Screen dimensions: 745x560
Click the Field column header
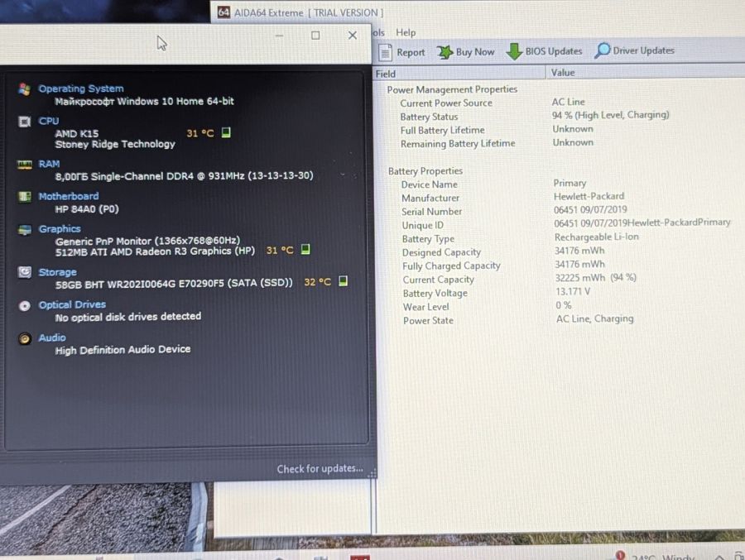459,74
